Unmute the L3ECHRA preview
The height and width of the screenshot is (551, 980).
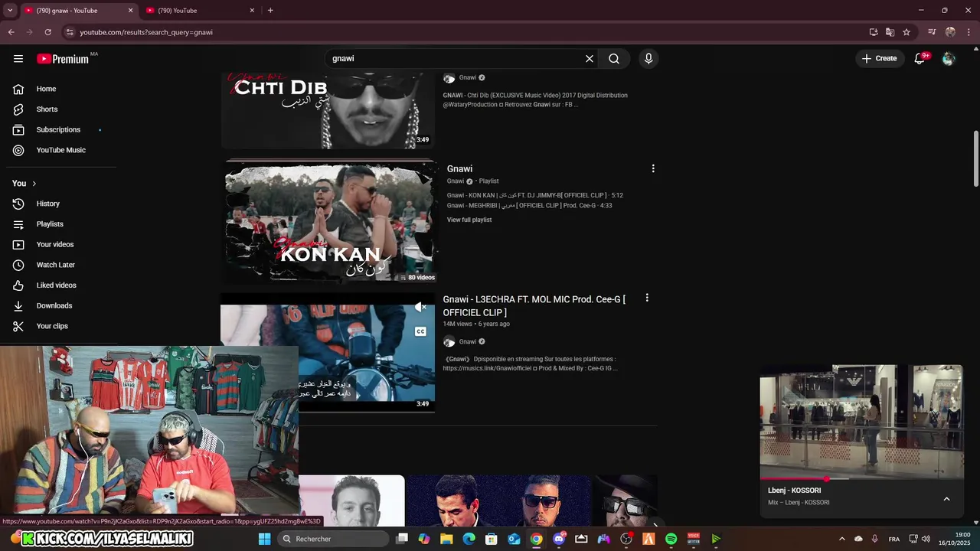(x=420, y=307)
